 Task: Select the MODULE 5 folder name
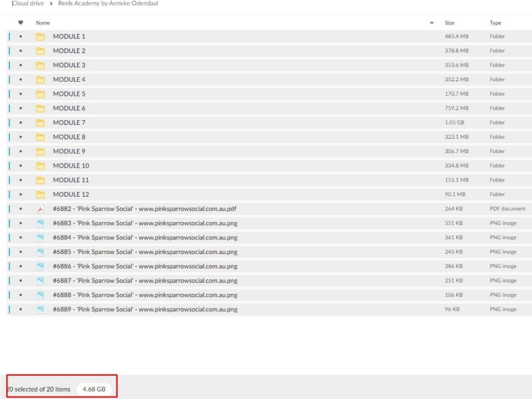pyautogui.click(x=69, y=94)
